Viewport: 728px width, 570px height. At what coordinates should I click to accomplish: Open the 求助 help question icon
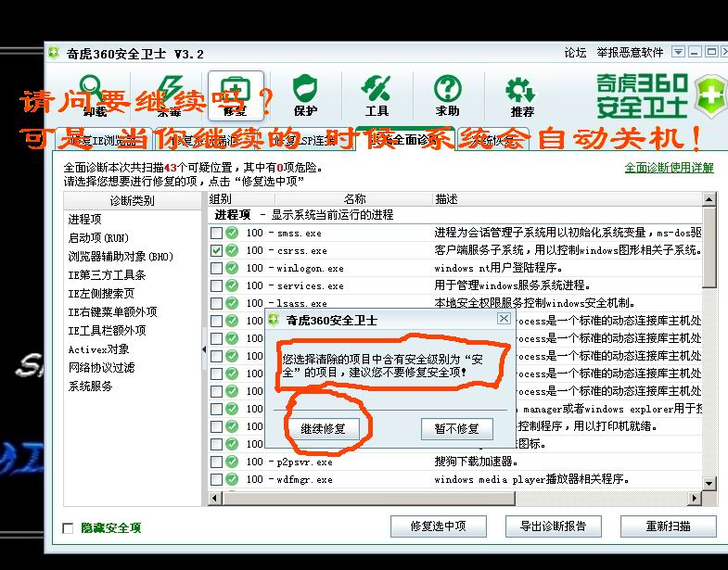tap(448, 95)
